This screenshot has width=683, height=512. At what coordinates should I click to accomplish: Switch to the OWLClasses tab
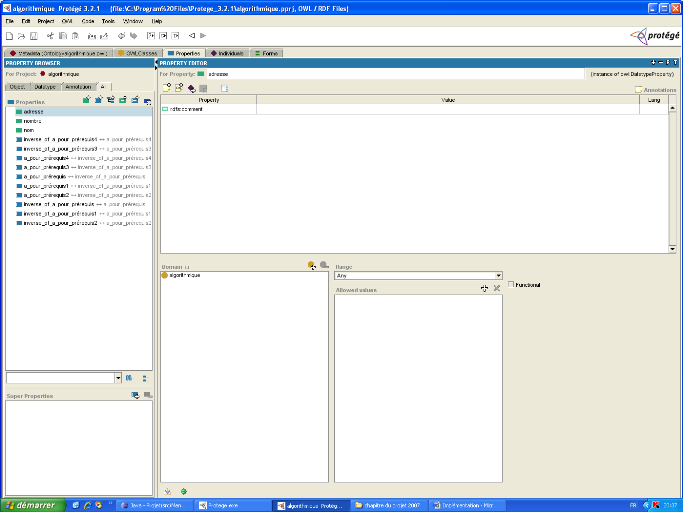tap(138, 53)
